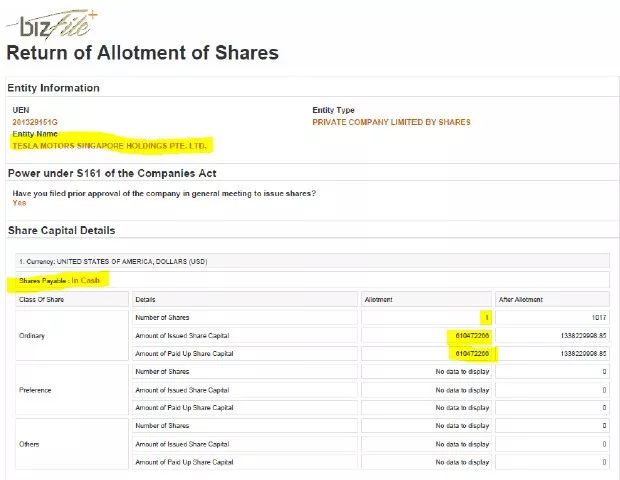Click the 'After Allotment' column header
The width and height of the screenshot is (620, 480).
(552, 299)
